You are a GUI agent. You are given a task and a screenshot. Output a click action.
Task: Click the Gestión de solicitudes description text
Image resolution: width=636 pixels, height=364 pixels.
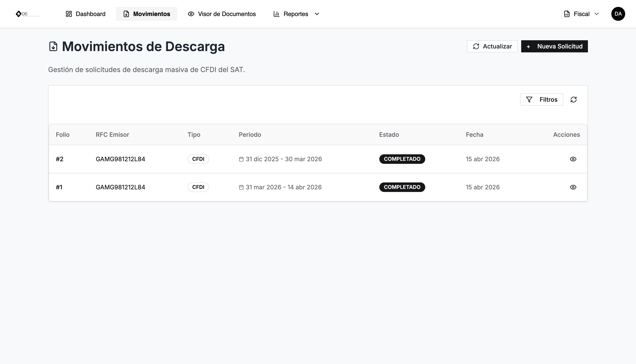146,69
